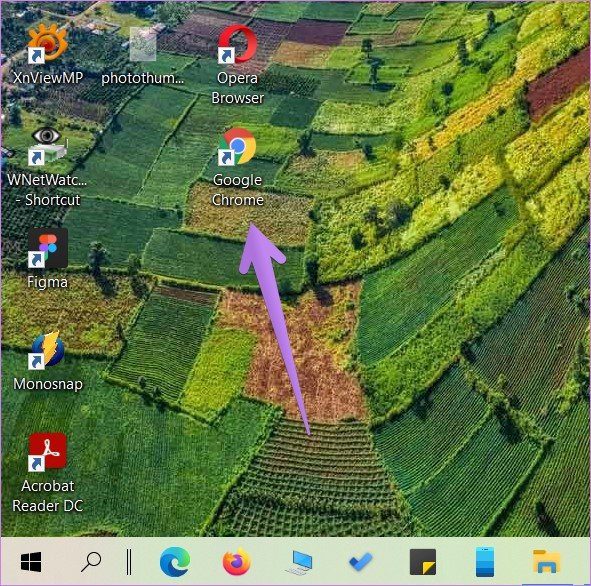Image resolution: width=591 pixels, height=586 pixels.
Task: Click the "Figma" label text
Action: click(47, 282)
